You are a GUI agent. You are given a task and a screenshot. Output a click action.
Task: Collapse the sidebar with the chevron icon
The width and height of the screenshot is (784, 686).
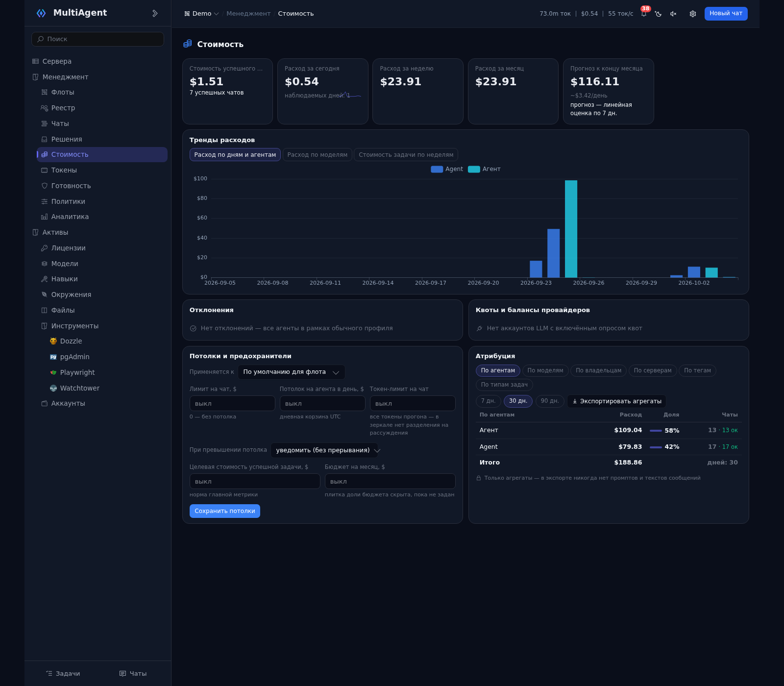coord(155,13)
